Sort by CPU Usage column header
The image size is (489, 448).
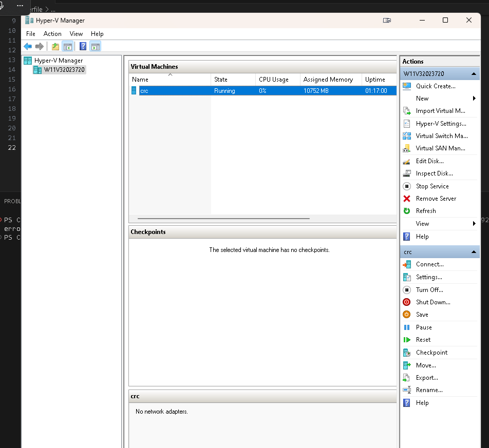coord(277,80)
